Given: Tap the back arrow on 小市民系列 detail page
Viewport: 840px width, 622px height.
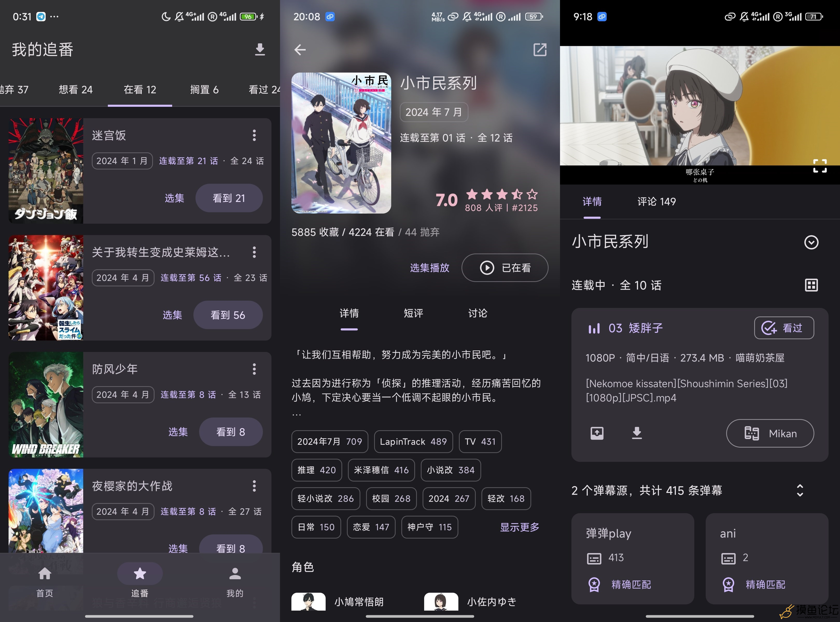Looking at the screenshot, I should pyautogui.click(x=300, y=49).
